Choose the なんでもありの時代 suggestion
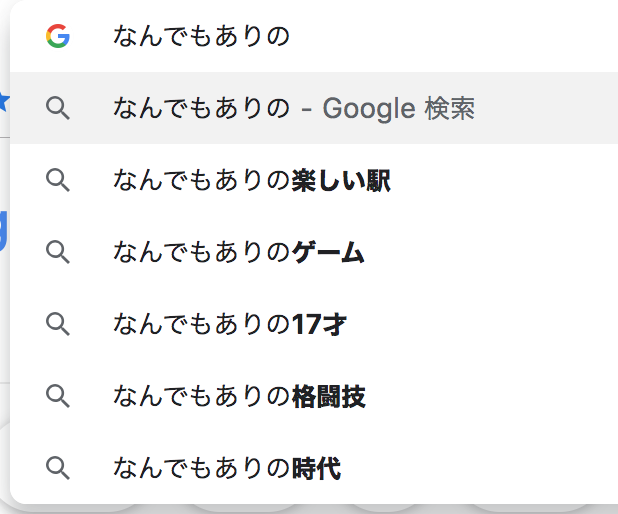 tap(227, 467)
